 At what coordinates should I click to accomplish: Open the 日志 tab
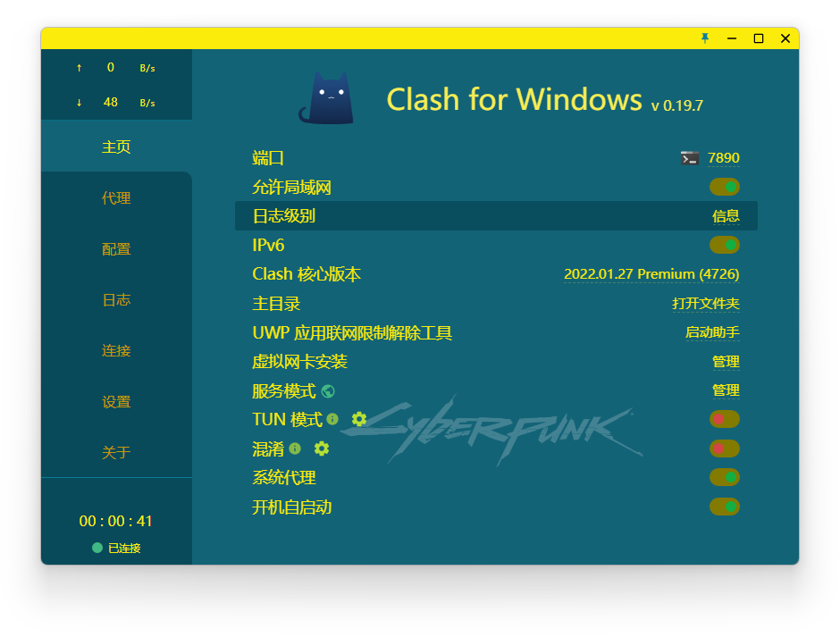click(x=116, y=299)
